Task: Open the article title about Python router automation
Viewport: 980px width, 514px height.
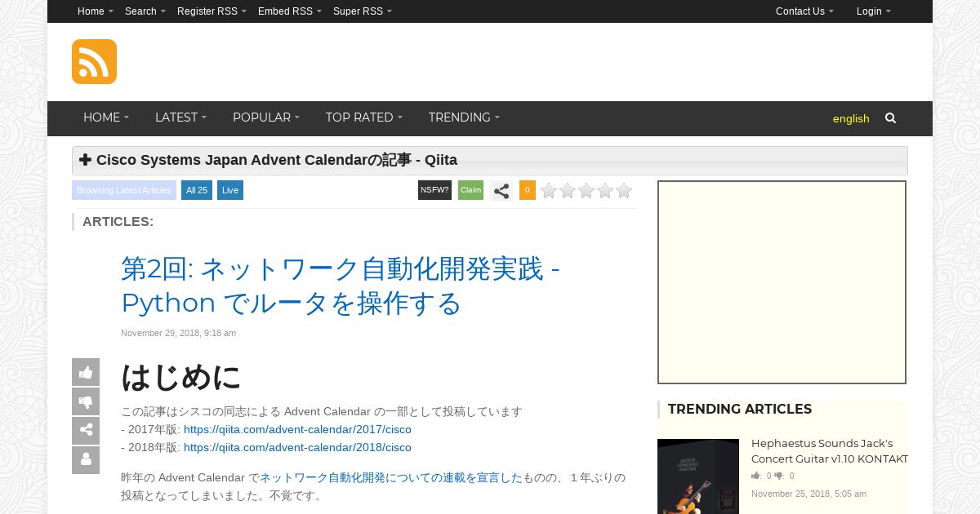Action: coord(341,286)
